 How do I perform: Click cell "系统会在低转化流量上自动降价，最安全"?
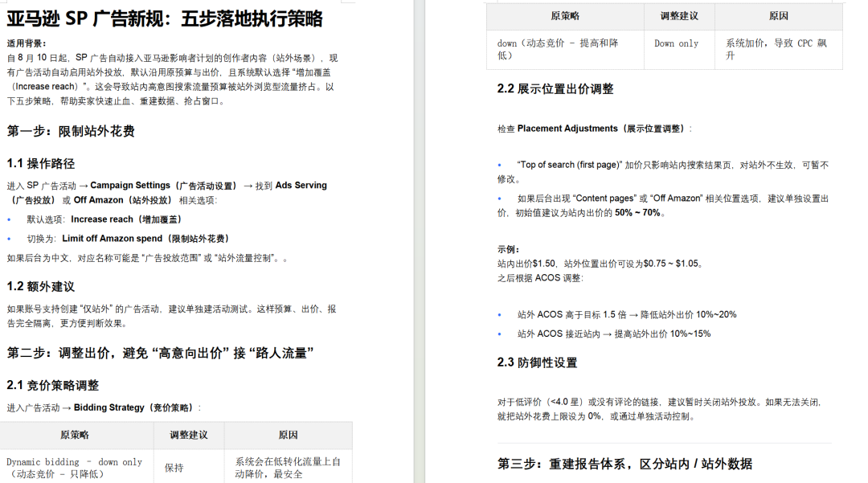point(288,468)
